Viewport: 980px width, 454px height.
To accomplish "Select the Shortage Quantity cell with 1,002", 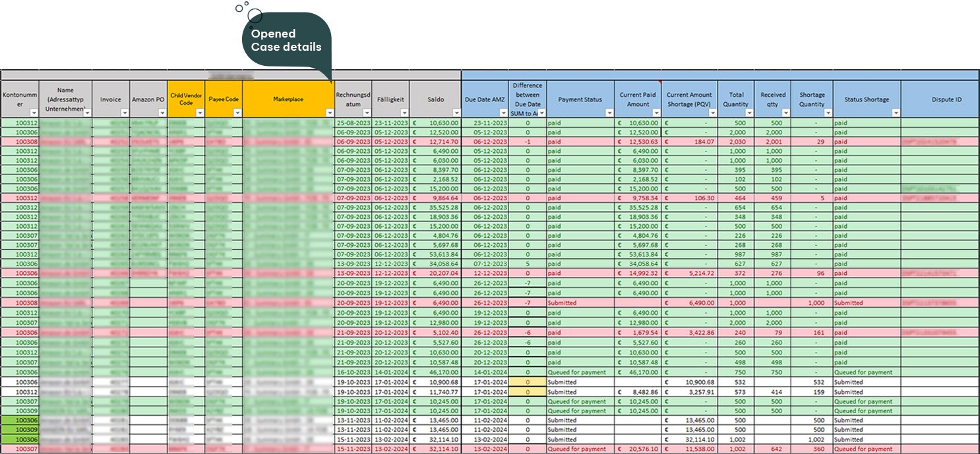I will tap(812, 440).
